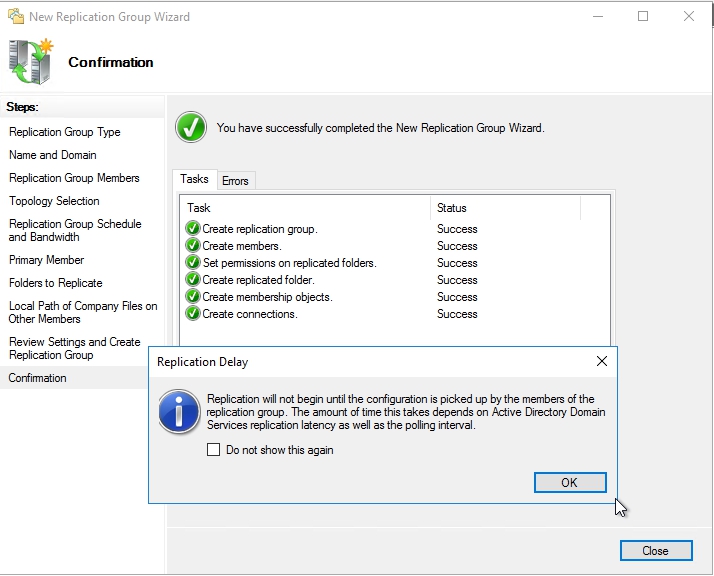The width and height of the screenshot is (714, 576).
Task: Click green check icon for Create members
Action: click(x=193, y=246)
